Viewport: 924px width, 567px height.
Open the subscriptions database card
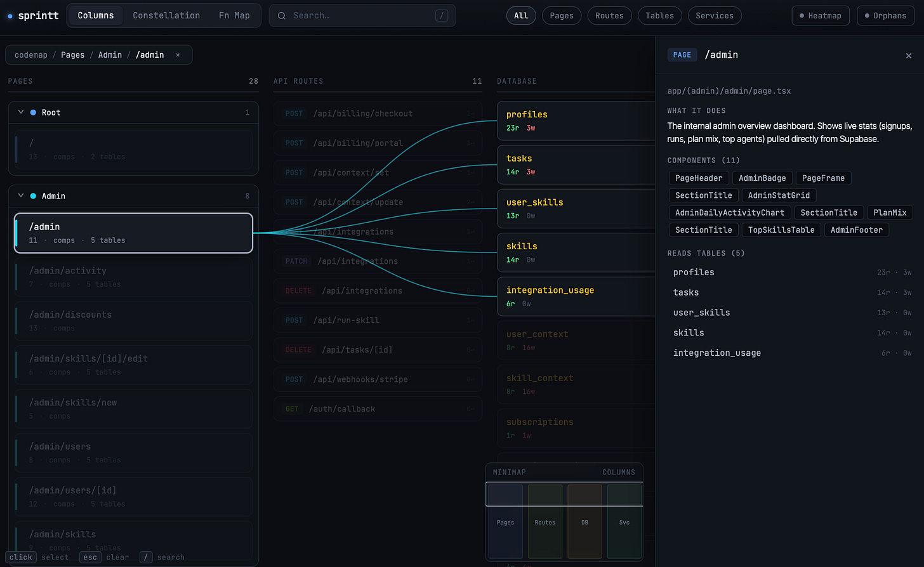tap(576, 428)
